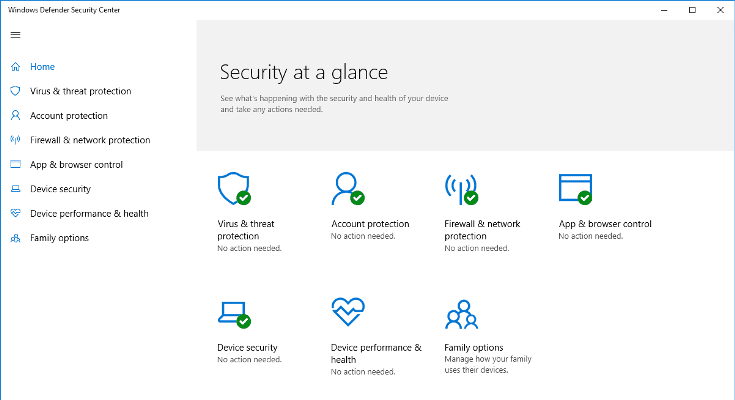Select Device performance & health sidebar label
The width and height of the screenshot is (735, 400).
click(x=89, y=213)
